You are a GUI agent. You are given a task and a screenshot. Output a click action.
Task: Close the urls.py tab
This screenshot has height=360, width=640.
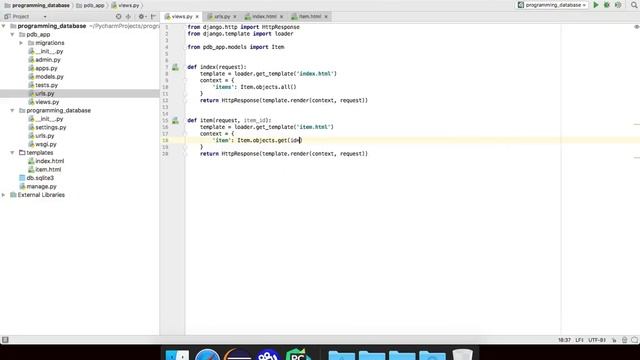(x=235, y=17)
